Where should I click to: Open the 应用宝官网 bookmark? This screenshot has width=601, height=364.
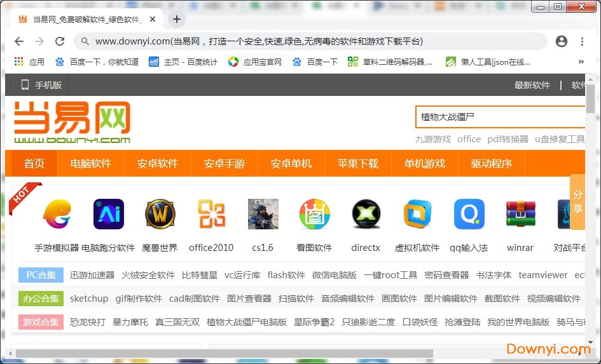pos(255,62)
